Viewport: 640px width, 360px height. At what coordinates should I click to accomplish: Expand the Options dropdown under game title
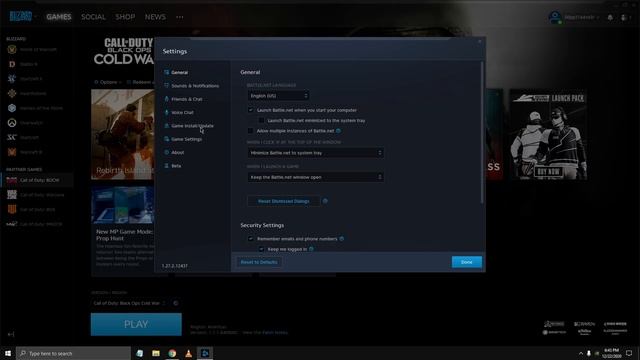click(108, 82)
